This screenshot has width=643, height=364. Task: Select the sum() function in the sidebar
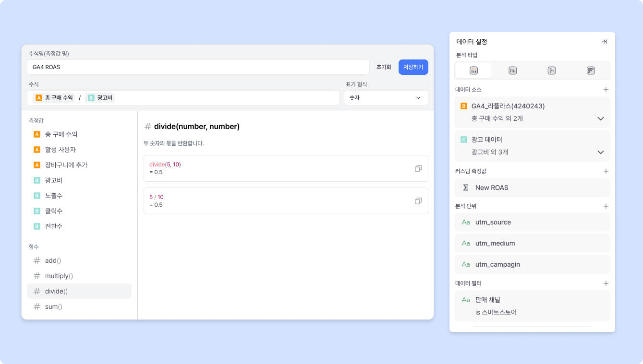click(54, 306)
